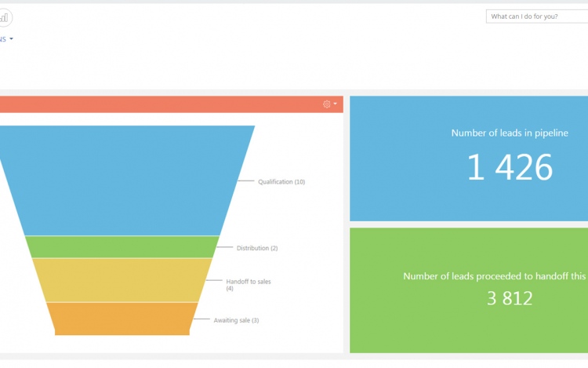
Task: Click 'Number of leads in pipeline' title
Action: point(510,133)
